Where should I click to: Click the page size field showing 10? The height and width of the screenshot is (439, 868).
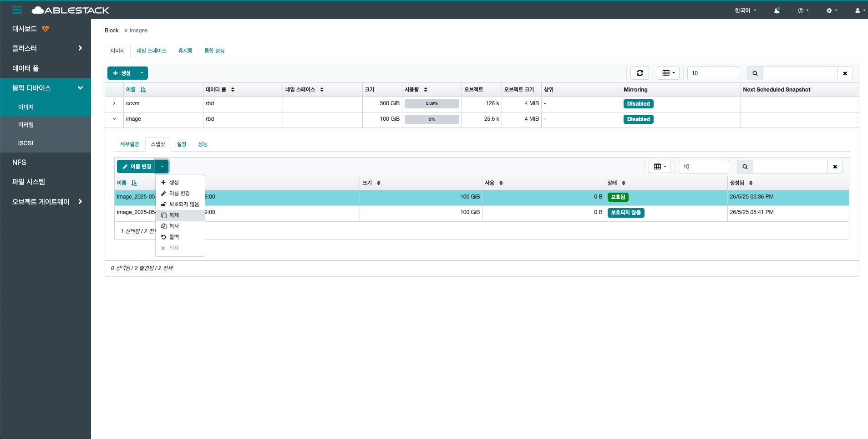713,73
